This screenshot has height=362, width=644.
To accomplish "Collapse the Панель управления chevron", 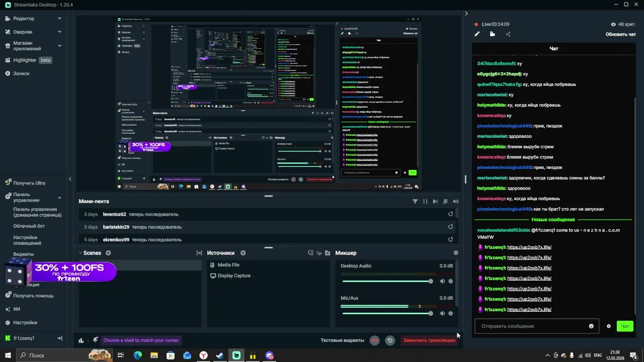I will (x=59, y=198).
